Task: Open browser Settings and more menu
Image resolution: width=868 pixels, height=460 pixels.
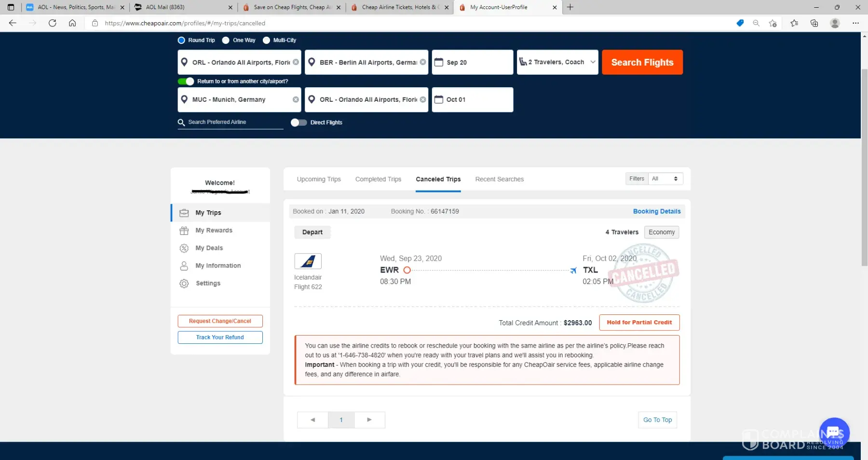Action: pos(856,23)
